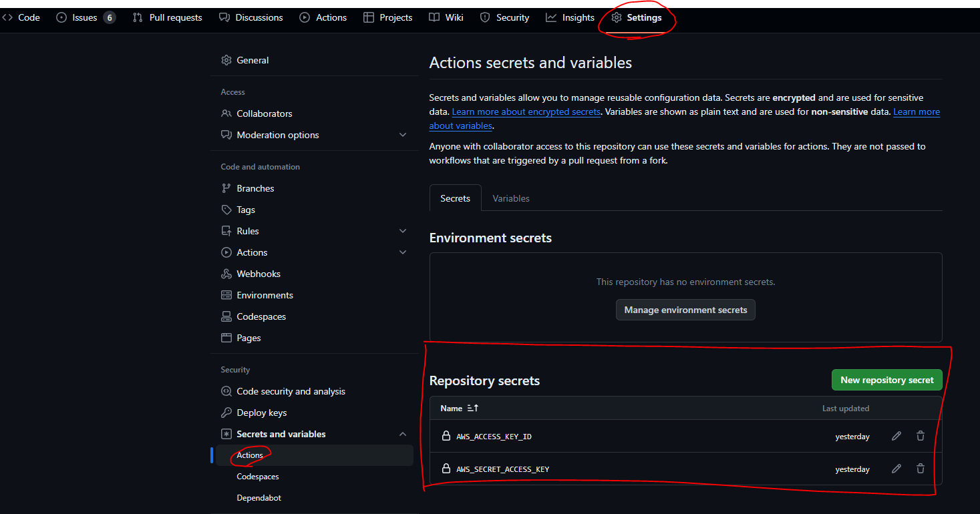The image size is (980, 514).
Task: Delete AWS_SECRET_ACCESS_KEY using the trash icon
Action: (921, 469)
